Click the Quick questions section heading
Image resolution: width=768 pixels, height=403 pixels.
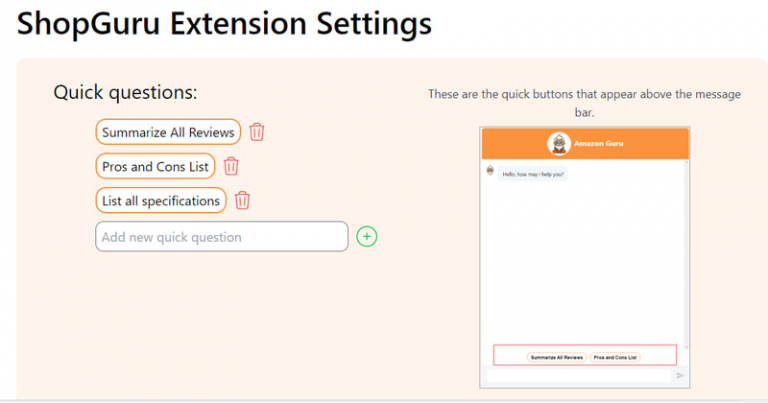point(125,92)
